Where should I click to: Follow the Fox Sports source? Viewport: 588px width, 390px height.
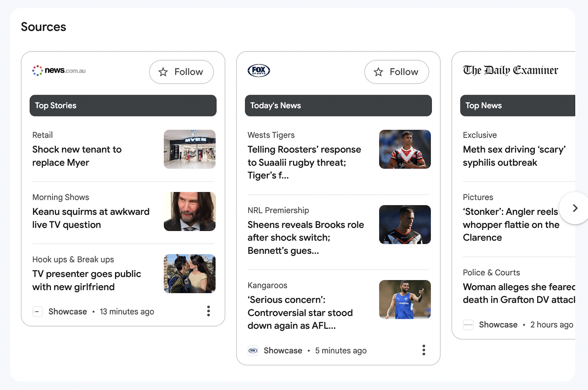(x=397, y=72)
